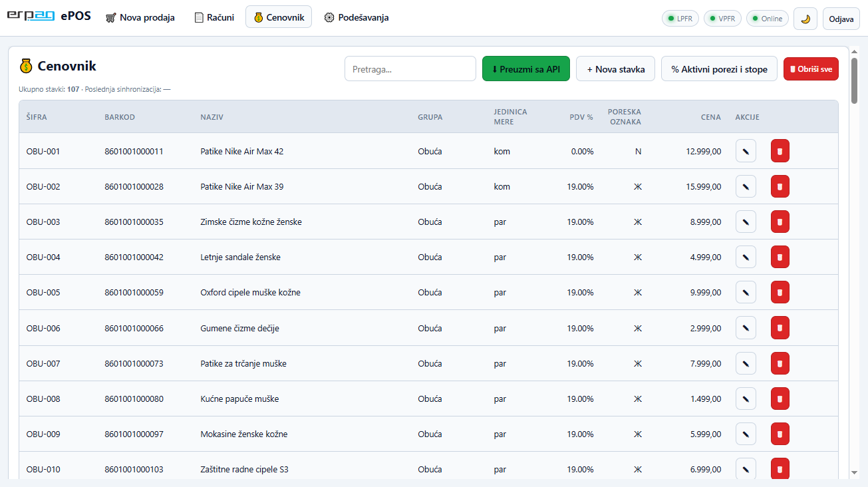
Task: Delete Gumene čizme dečije item
Action: (780, 328)
